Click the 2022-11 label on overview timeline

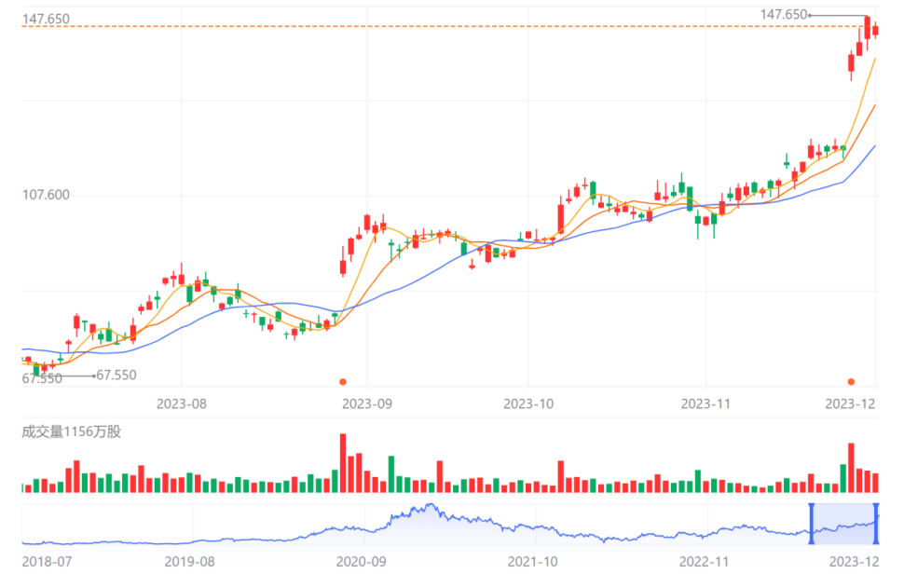tap(704, 562)
